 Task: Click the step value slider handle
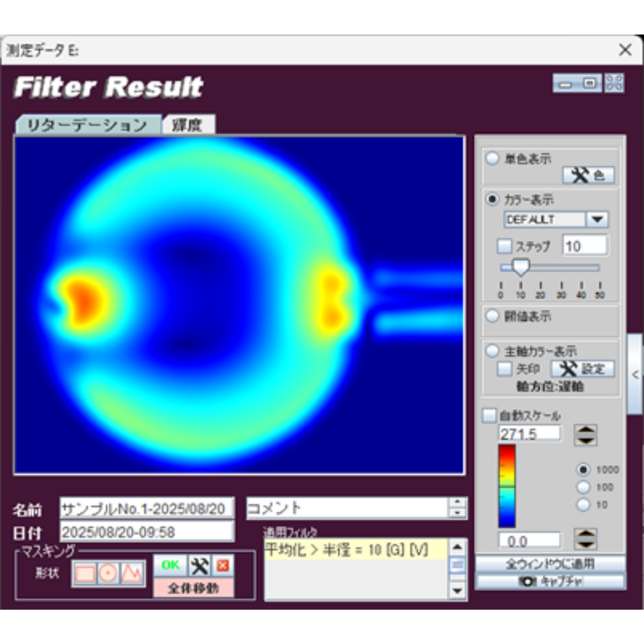tap(521, 267)
